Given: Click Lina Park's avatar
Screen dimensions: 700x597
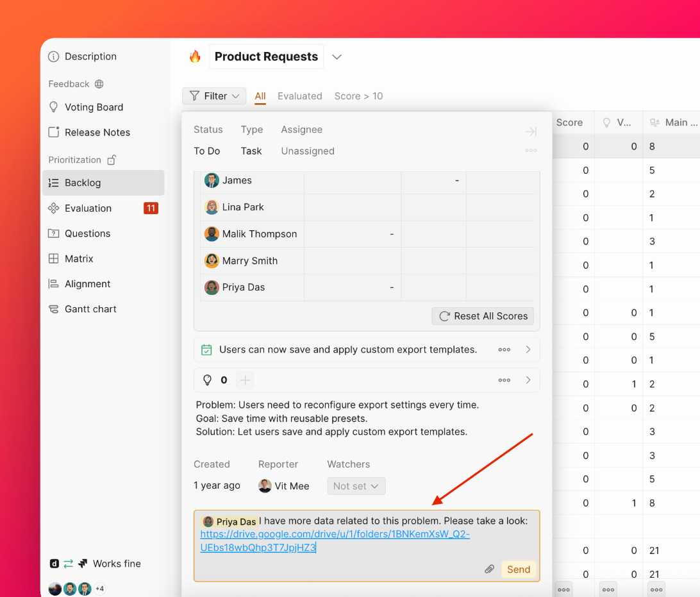Looking at the screenshot, I should (x=212, y=207).
